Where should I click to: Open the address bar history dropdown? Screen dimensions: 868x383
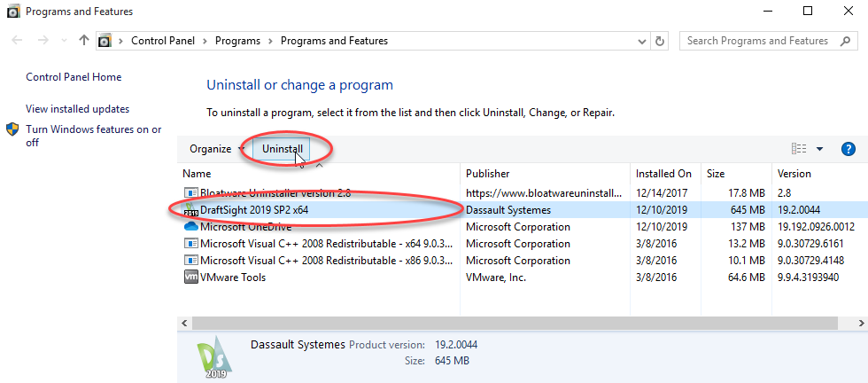[642, 41]
